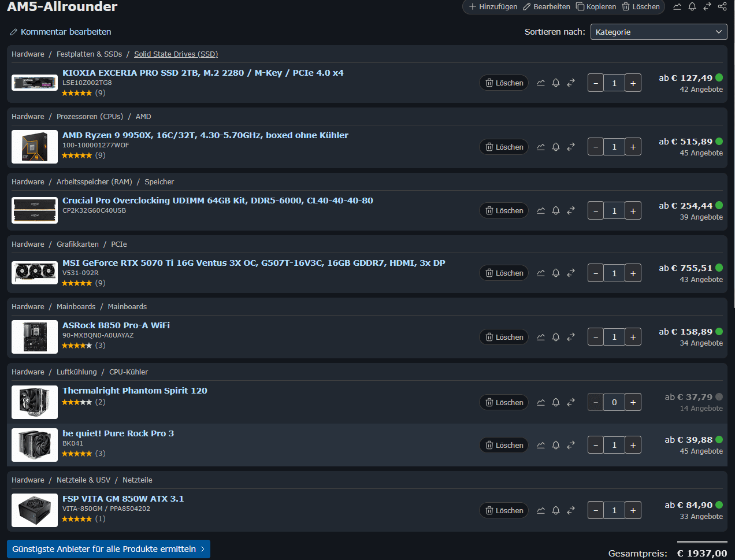The height and width of the screenshot is (560, 735).
Task: Open the Sortieren nach Kategorie dropdown
Action: coord(659,32)
